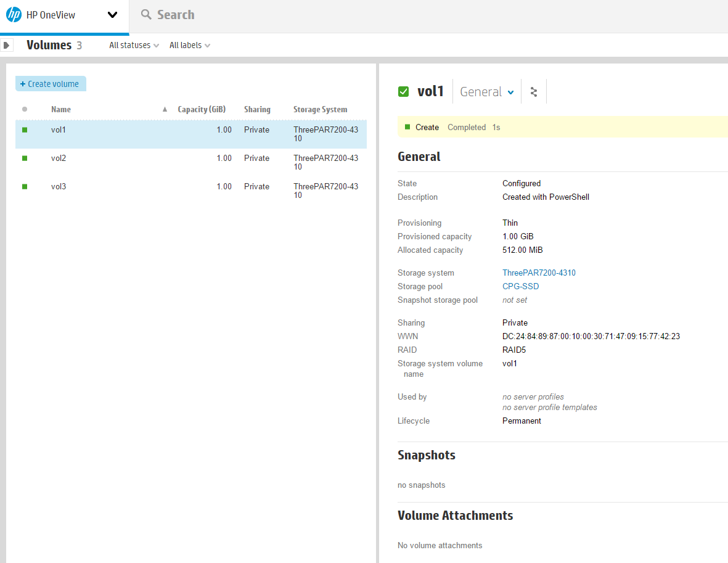This screenshot has height=563, width=728.
Task: Open the All statuses filter dropdown
Action: coord(134,45)
